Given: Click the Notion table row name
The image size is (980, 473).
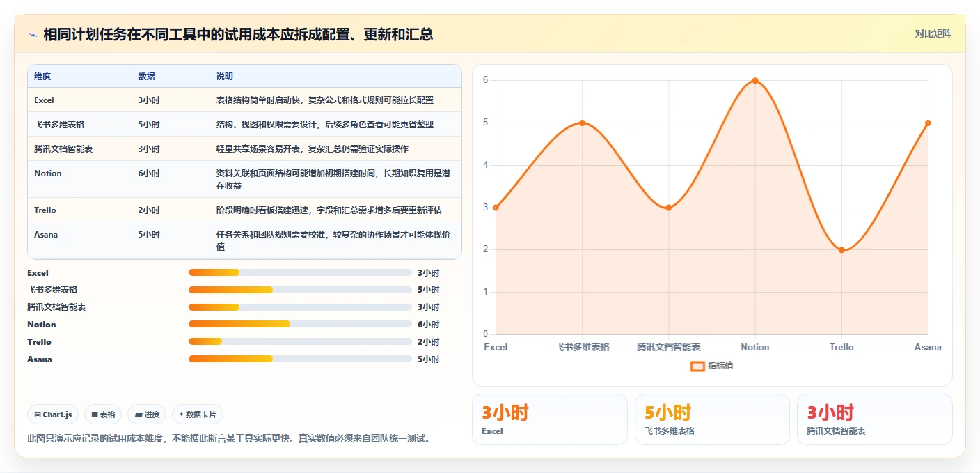Looking at the screenshot, I should click(x=48, y=173).
